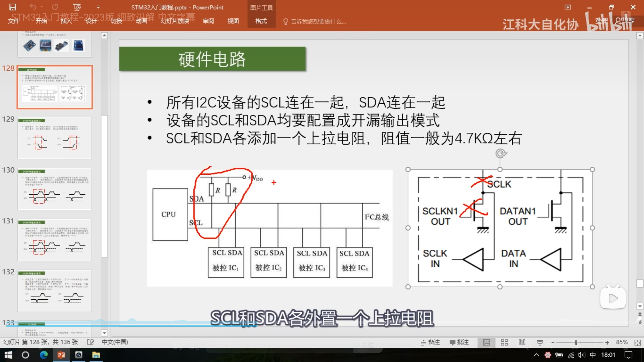Click the spell check icon in status bar
This screenshot has height=362, width=644.
[90, 342]
